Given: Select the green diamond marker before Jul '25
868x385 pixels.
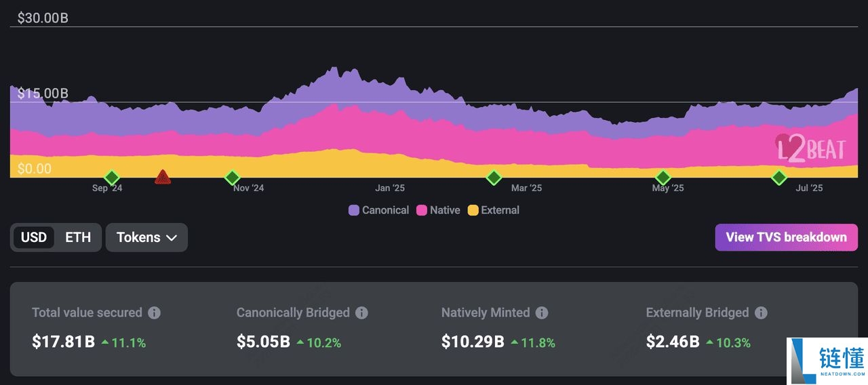Looking at the screenshot, I should point(779,178).
